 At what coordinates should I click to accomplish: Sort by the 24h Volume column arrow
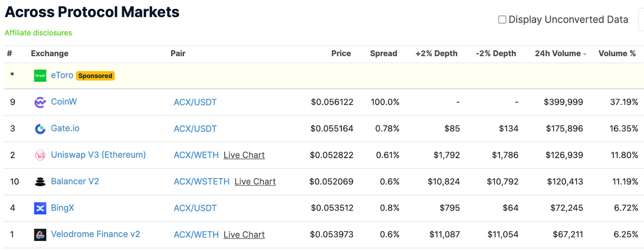pyautogui.click(x=584, y=54)
